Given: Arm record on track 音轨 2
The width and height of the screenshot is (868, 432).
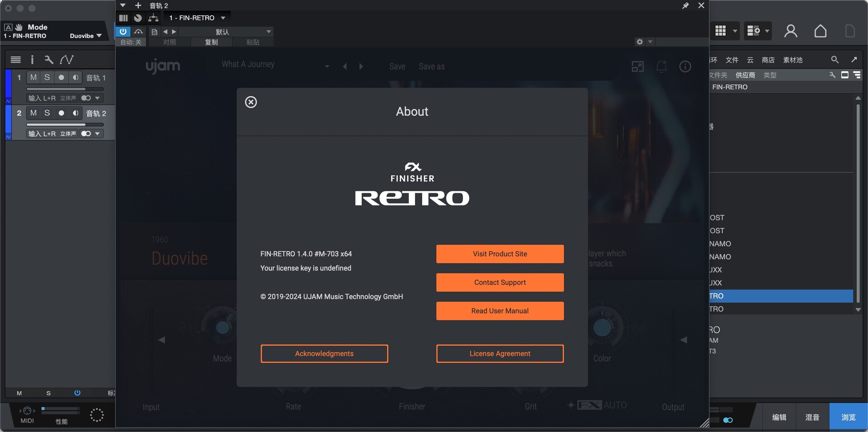Looking at the screenshot, I should 61,113.
